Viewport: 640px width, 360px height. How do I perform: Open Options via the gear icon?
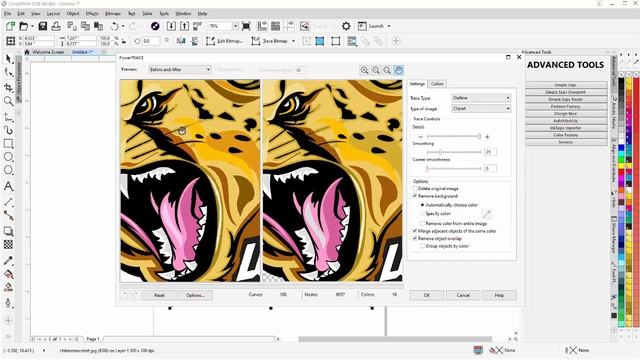click(x=346, y=26)
